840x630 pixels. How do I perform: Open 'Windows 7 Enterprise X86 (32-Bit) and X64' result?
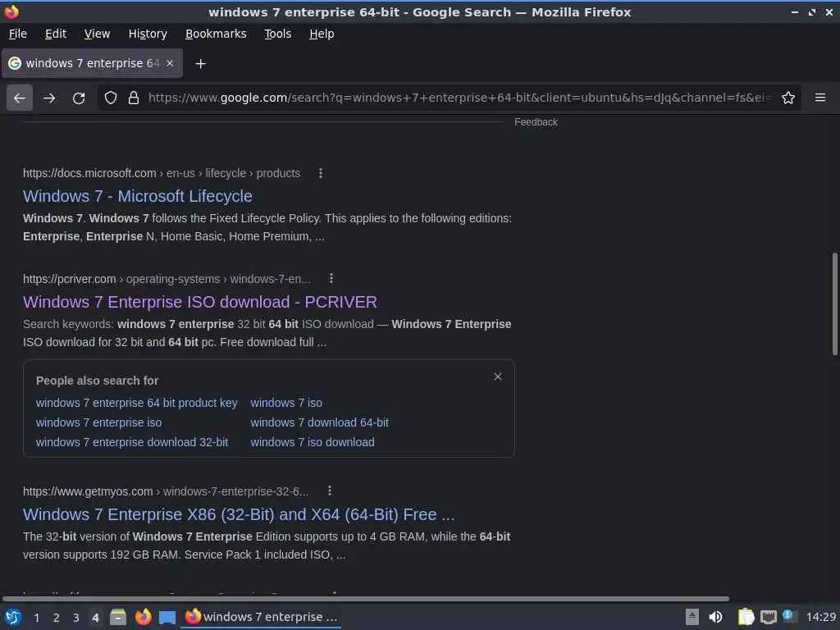pyautogui.click(x=239, y=514)
